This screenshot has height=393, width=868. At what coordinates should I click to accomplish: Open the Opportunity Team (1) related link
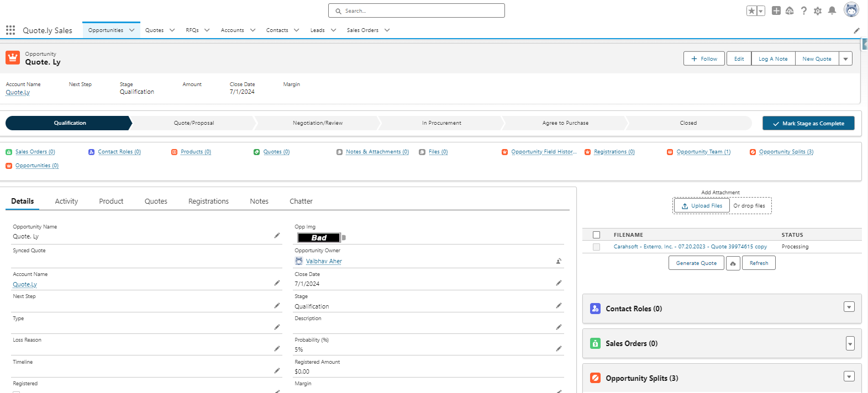pyautogui.click(x=703, y=152)
